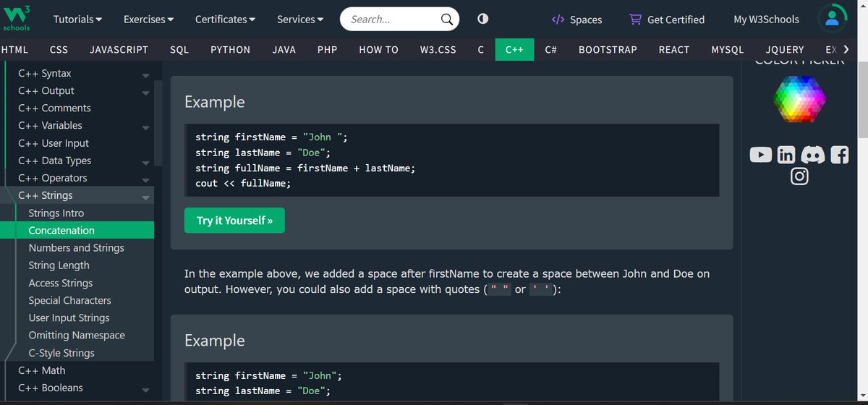Advance the topic bar with right arrow

pyautogui.click(x=845, y=49)
